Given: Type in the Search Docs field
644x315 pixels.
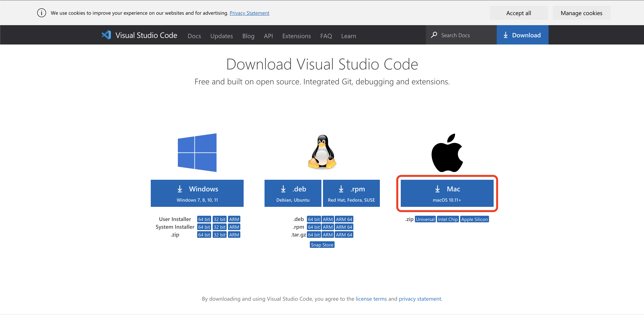Looking at the screenshot, I should 465,35.
